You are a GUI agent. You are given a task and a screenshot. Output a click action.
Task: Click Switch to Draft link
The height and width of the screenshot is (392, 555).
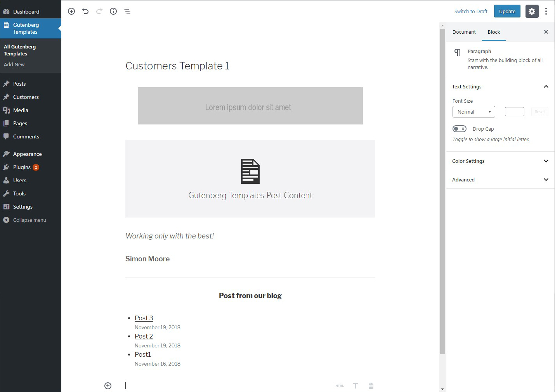471,11
